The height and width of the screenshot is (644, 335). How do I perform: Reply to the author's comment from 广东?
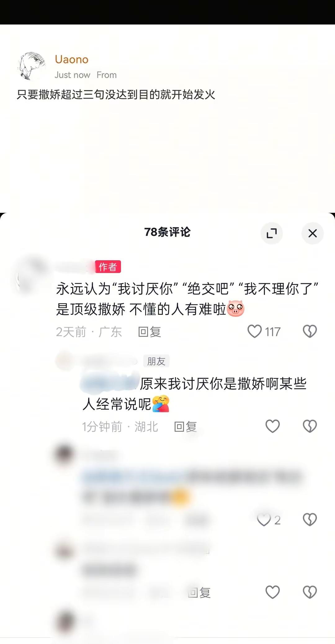150,332
